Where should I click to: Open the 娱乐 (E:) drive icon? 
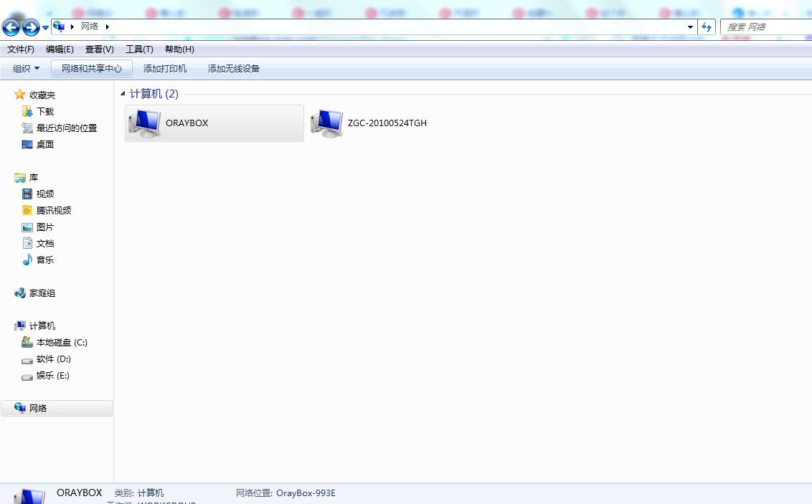click(x=27, y=376)
